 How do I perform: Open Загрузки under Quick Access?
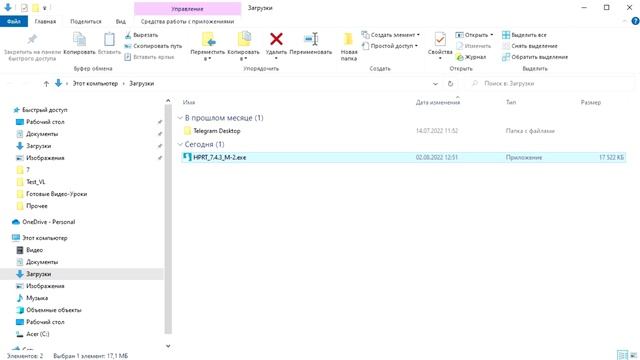(38, 146)
